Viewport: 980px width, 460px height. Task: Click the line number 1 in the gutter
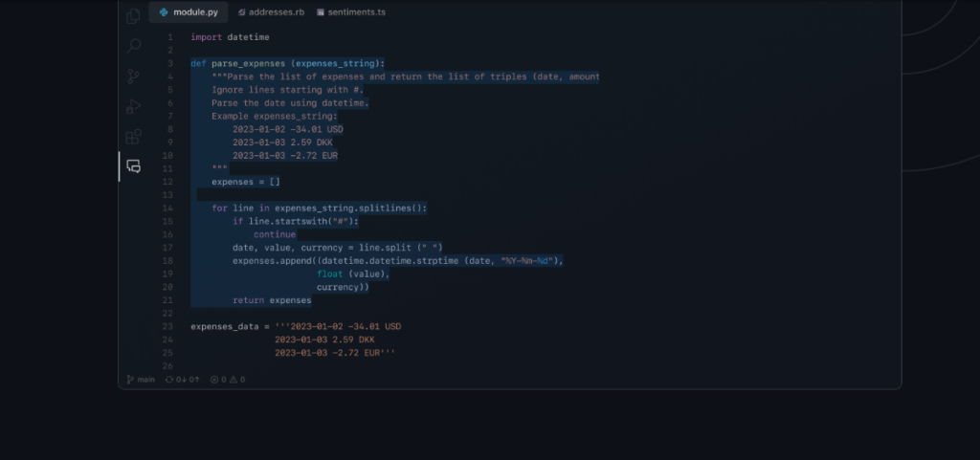170,37
